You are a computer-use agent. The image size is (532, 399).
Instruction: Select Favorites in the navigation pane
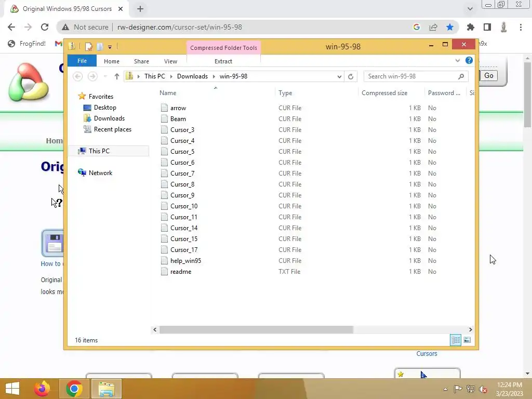click(101, 96)
